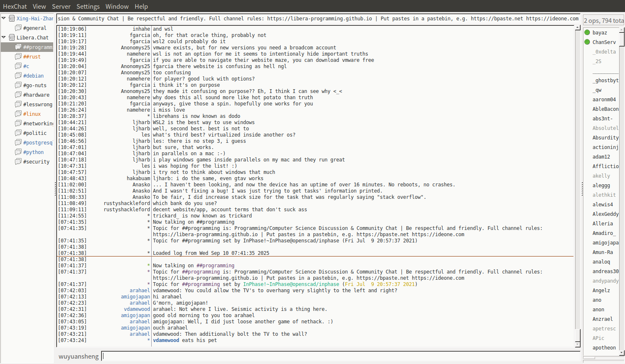Screen dimensions: 625x364
Task: Select user Alleria in the user list
Action: [x=603, y=223]
